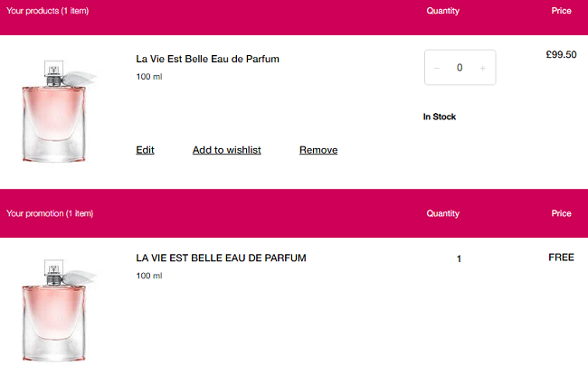Viewport: 588px width, 366px height.
Task: Remove the perfume from the basket
Action: (318, 150)
